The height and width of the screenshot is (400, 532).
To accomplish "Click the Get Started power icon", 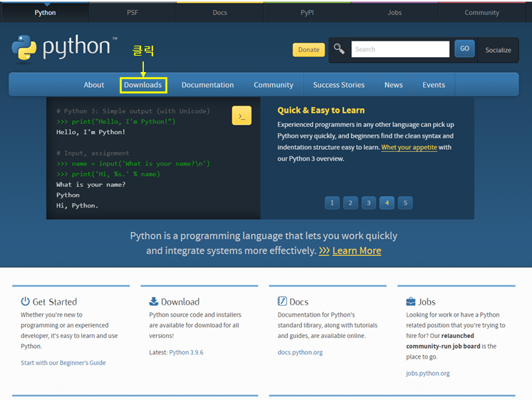I will (x=25, y=301).
